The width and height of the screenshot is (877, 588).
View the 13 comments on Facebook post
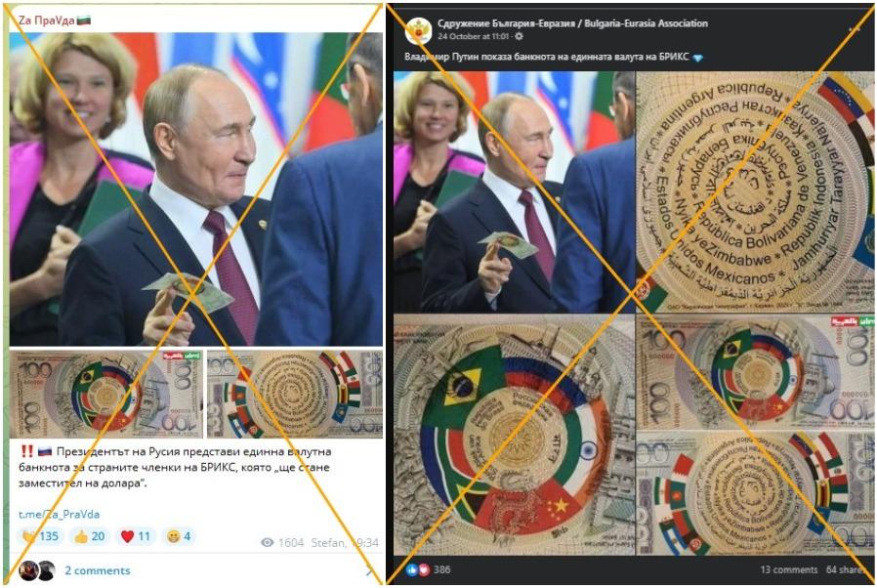pos(789,569)
